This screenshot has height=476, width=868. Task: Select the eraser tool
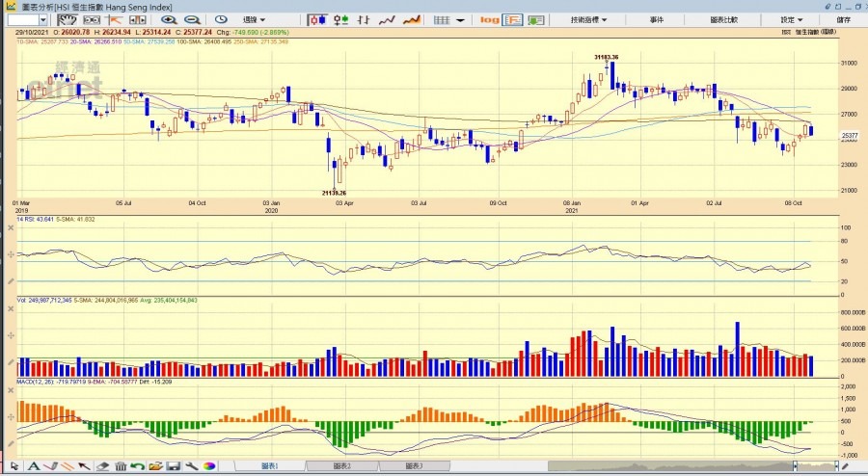coord(104,466)
